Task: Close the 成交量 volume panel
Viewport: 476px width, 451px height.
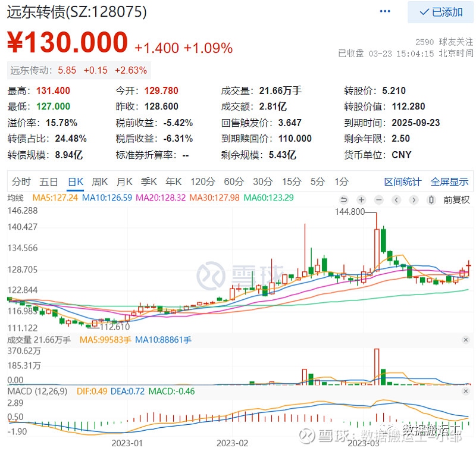Action: (x=466, y=340)
